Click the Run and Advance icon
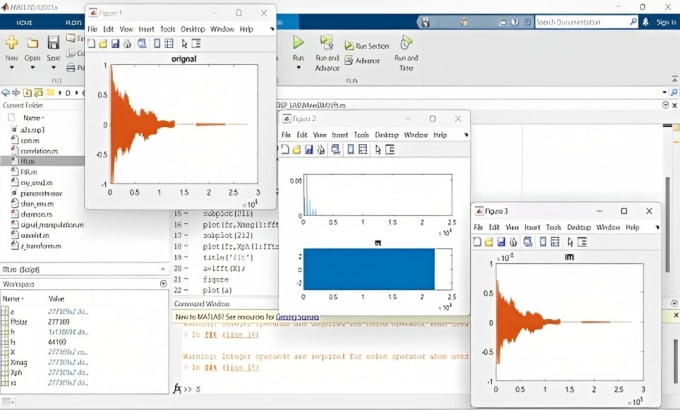 click(x=326, y=43)
